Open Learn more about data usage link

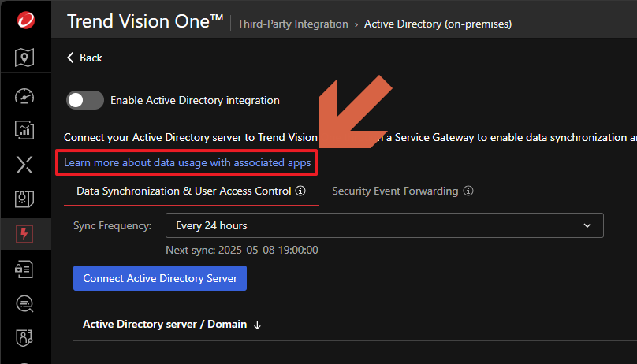click(188, 163)
